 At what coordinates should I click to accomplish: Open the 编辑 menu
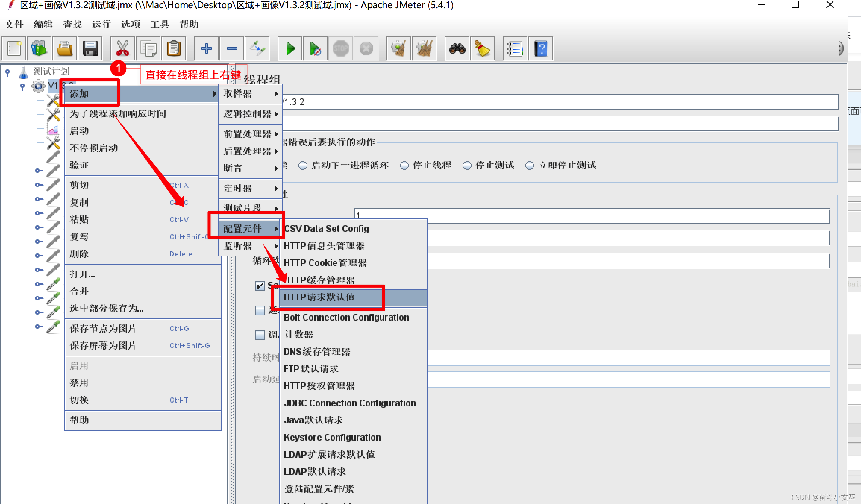[x=43, y=25]
